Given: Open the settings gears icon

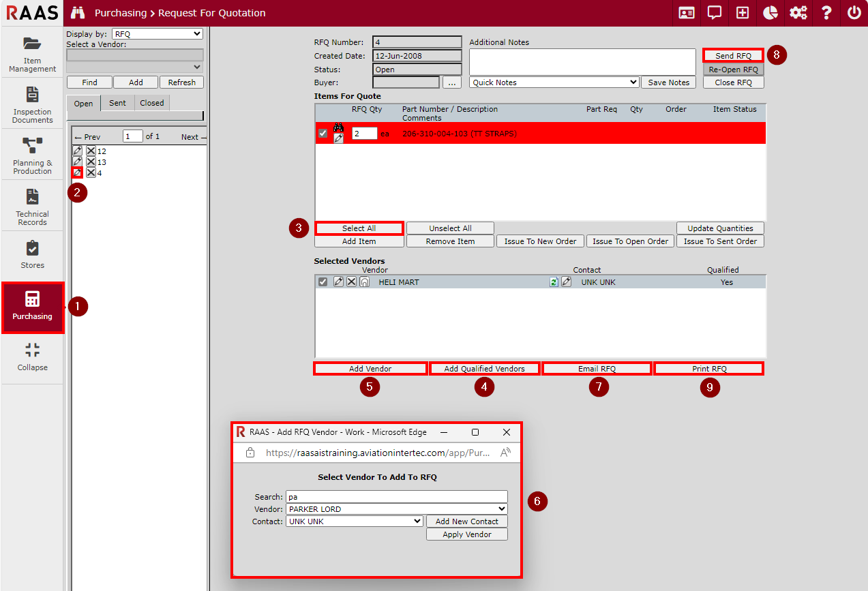Looking at the screenshot, I should [798, 13].
